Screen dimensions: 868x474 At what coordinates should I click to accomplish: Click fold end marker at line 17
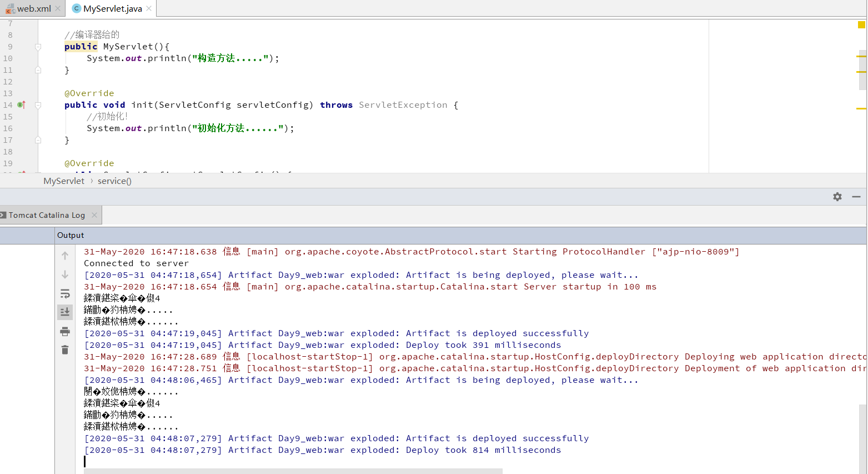click(x=38, y=140)
